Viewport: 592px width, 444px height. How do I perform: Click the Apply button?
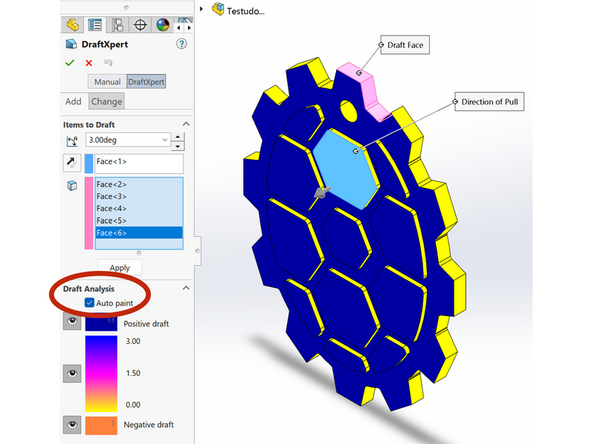[120, 268]
